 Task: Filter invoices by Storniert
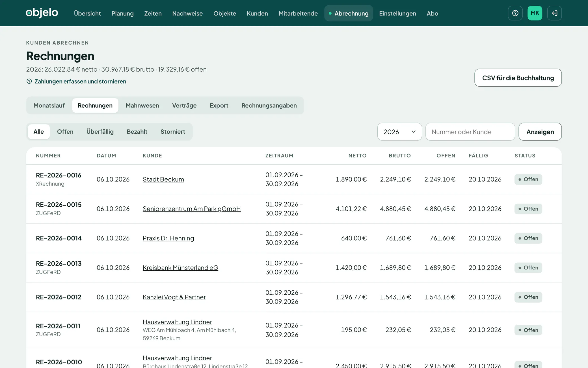[x=173, y=132]
